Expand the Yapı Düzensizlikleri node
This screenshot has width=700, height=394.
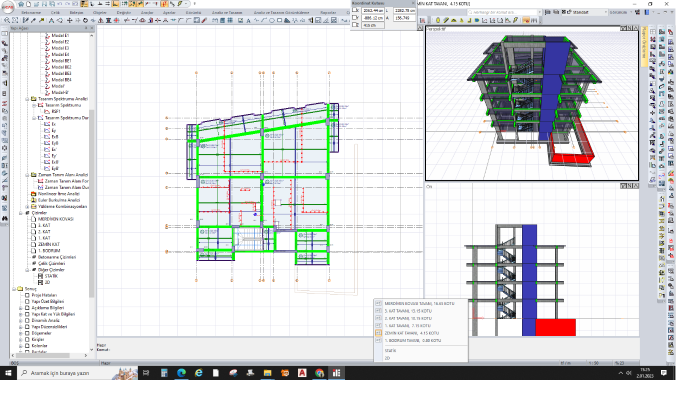pyautogui.click(x=21, y=327)
